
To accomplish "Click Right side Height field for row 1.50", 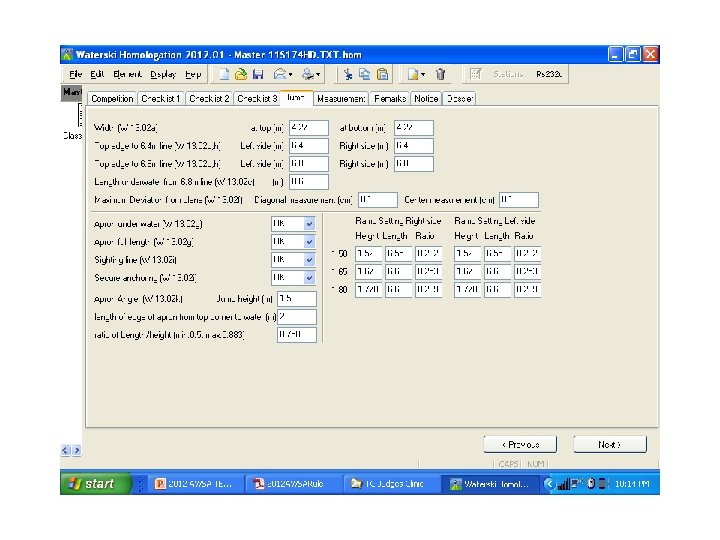I will point(368,253).
